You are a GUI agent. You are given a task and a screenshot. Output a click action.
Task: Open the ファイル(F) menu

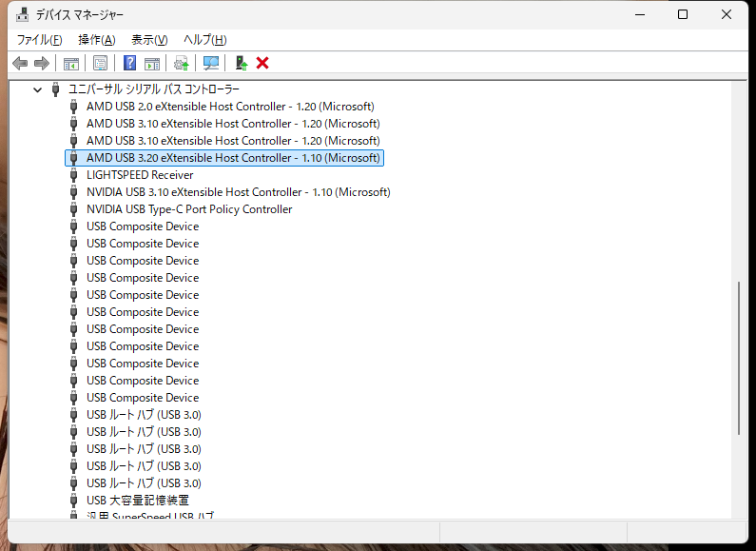pos(39,39)
